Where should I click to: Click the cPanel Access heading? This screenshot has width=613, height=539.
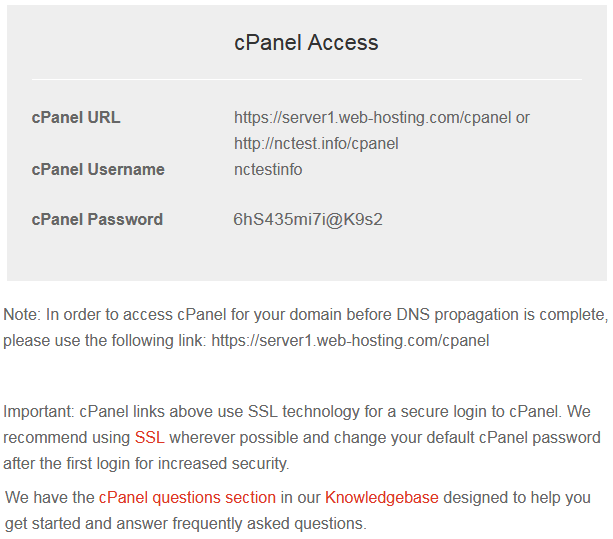(x=306, y=43)
